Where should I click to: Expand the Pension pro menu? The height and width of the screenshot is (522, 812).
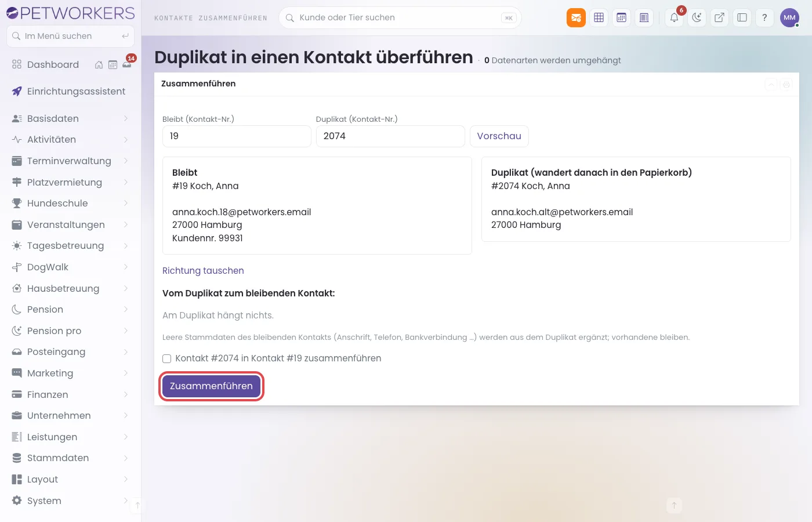click(x=70, y=331)
